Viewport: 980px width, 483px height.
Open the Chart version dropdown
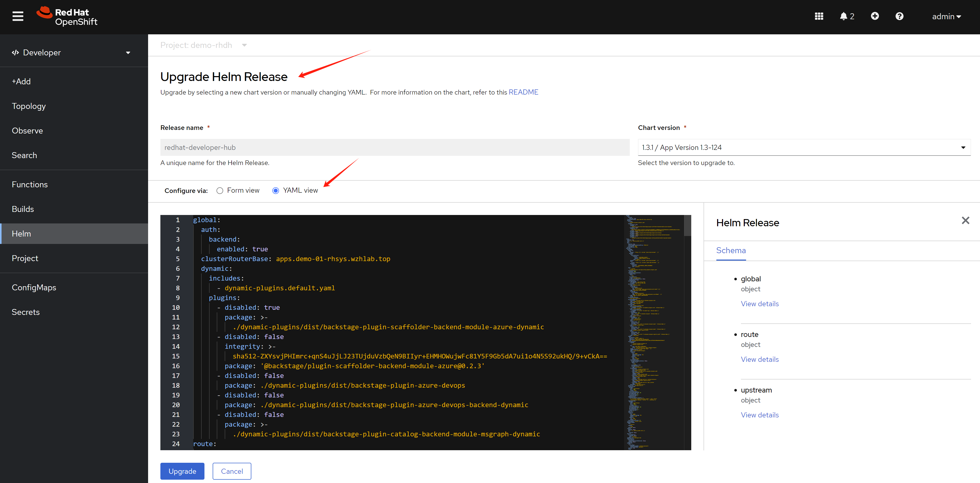(804, 147)
